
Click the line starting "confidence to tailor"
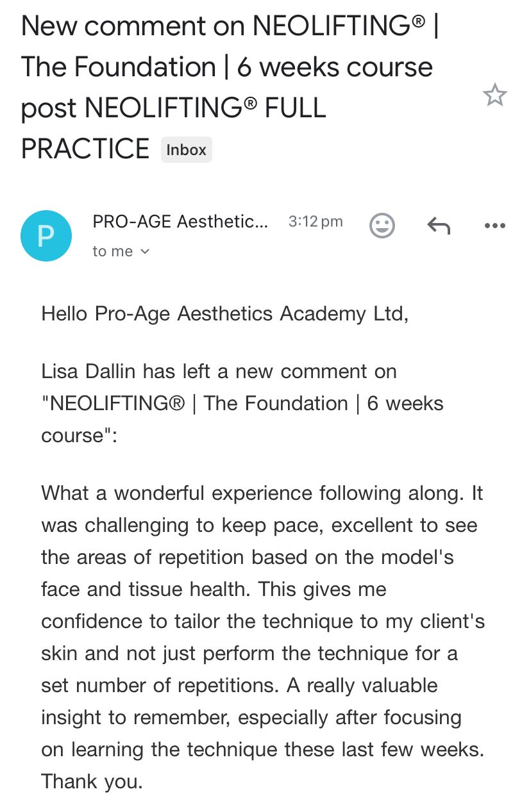(x=262, y=622)
